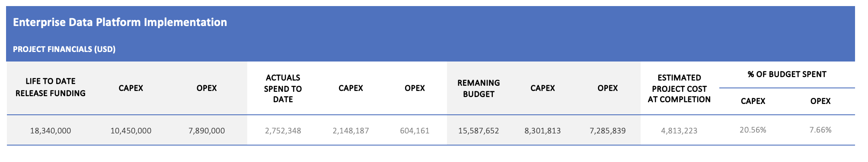Click the REMANING BUDGET column header
The width and height of the screenshot is (868, 162).
(479, 88)
